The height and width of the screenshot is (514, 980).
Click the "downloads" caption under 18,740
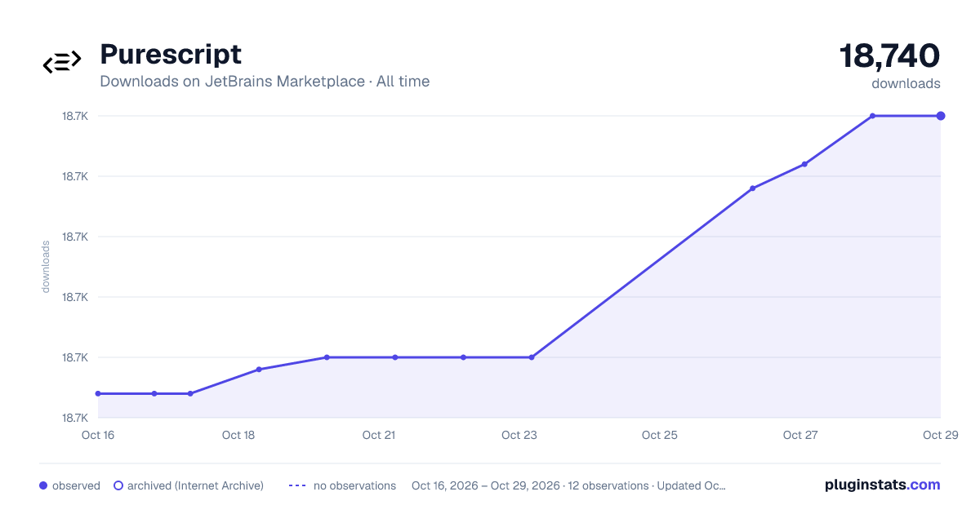click(x=906, y=83)
